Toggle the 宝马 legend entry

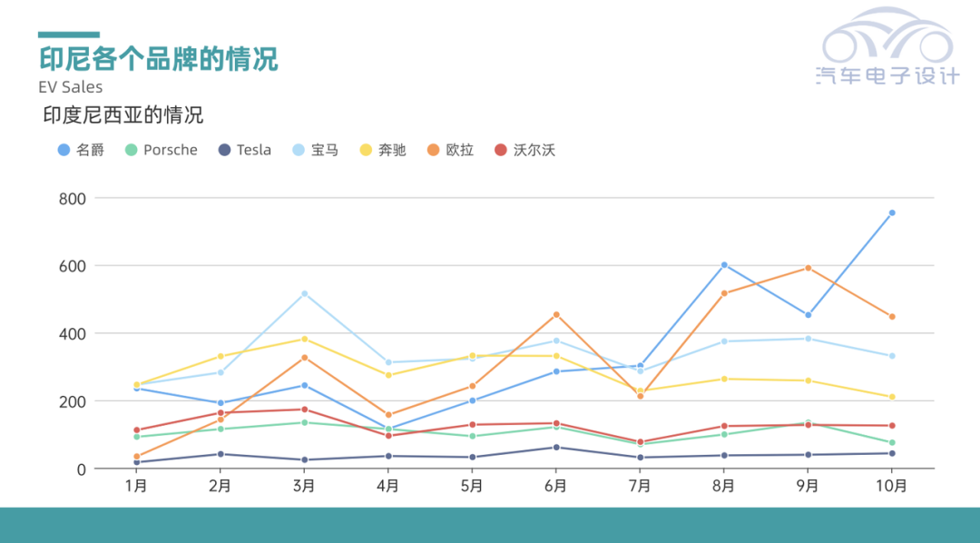(x=316, y=150)
